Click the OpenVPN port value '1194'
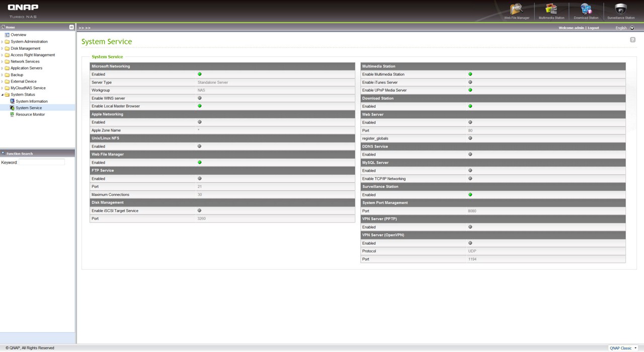The width and height of the screenshot is (644, 352). point(472,259)
